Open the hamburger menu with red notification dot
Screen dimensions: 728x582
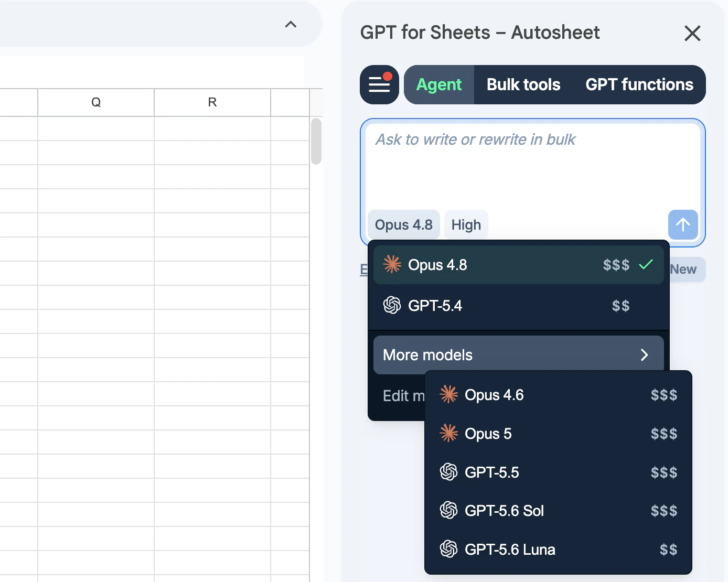[x=379, y=84]
